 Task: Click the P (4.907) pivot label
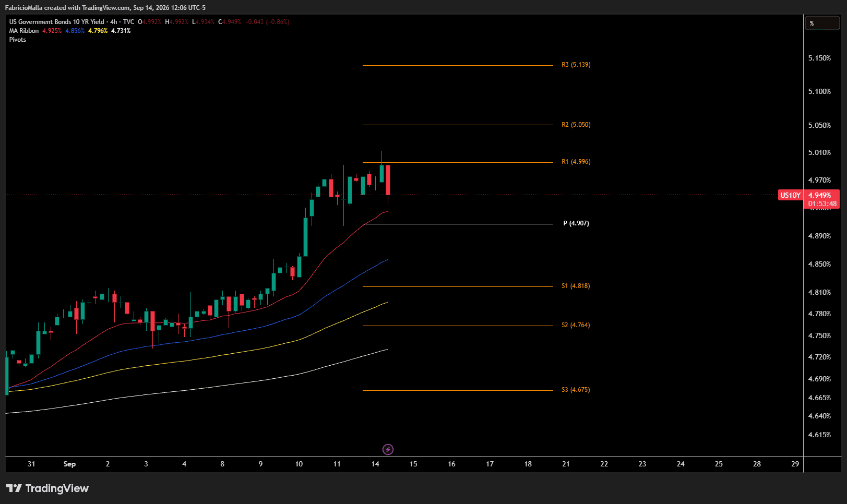[576, 223]
